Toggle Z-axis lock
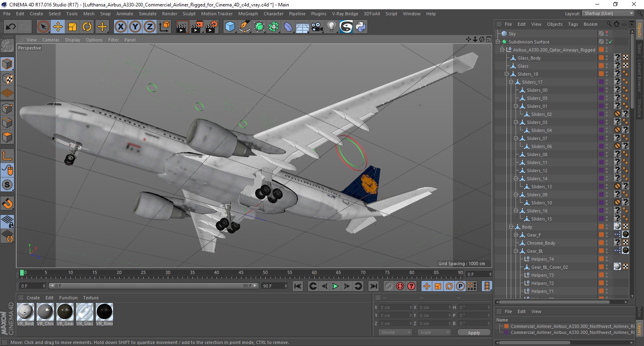 (x=150, y=27)
